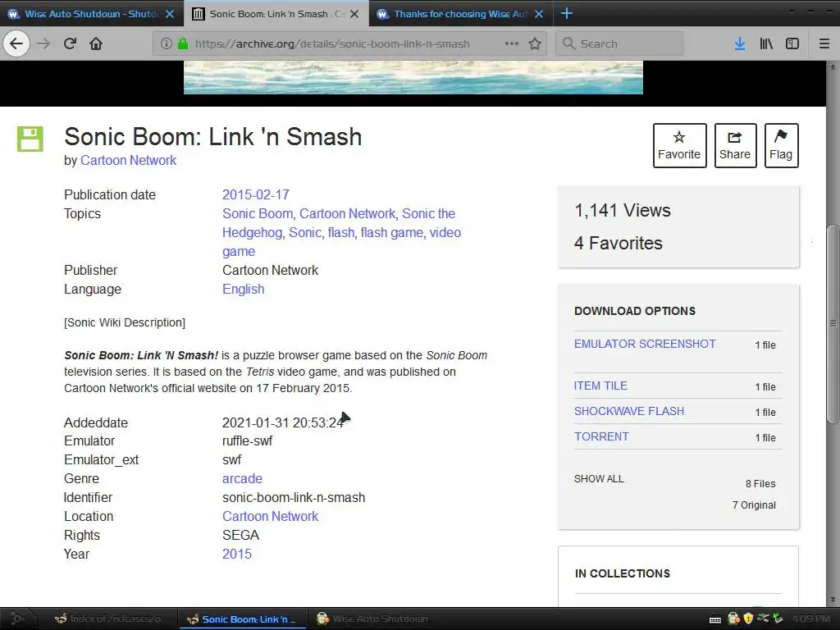Select taskbar Sonic Boom: Link 'n window
The height and width of the screenshot is (630, 840).
tap(242, 619)
